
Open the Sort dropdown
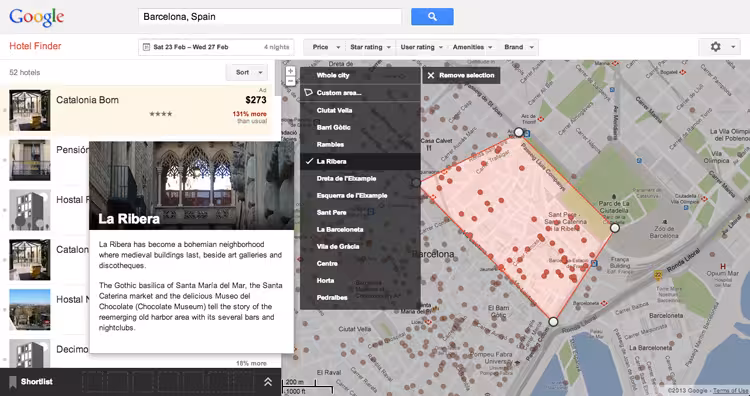click(x=247, y=72)
